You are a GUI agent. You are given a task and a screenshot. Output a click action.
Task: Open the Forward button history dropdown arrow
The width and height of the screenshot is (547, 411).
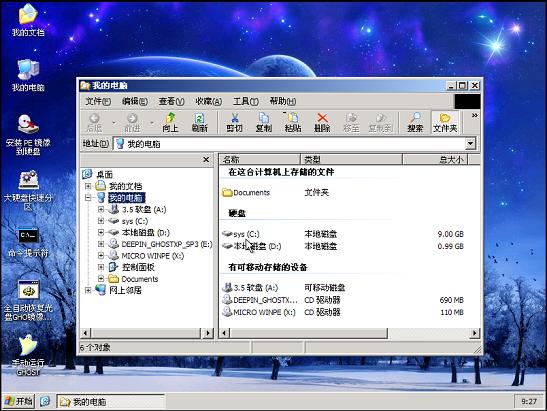click(x=152, y=122)
